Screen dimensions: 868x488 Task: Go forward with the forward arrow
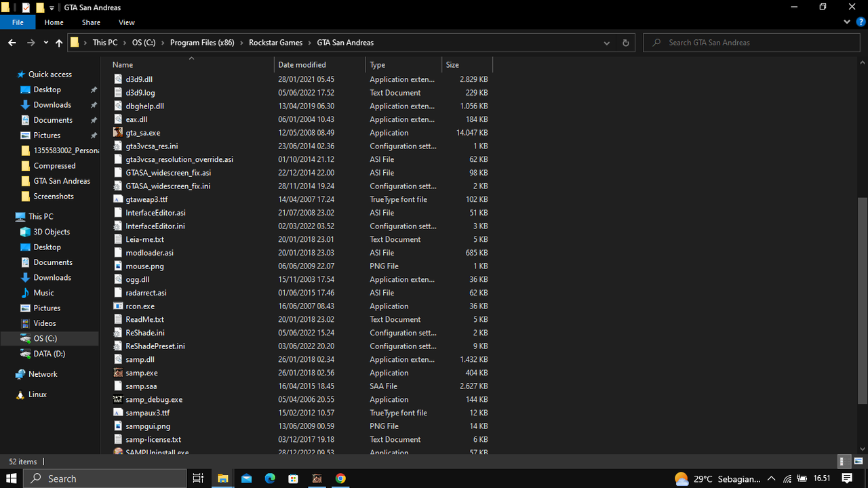pyautogui.click(x=31, y=43)
